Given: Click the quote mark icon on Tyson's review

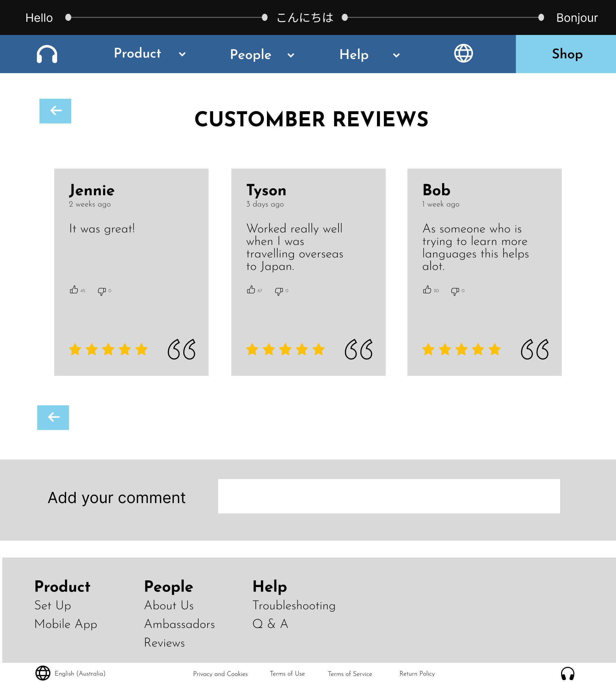Looking at the screenshot, I should click(358, 349).
